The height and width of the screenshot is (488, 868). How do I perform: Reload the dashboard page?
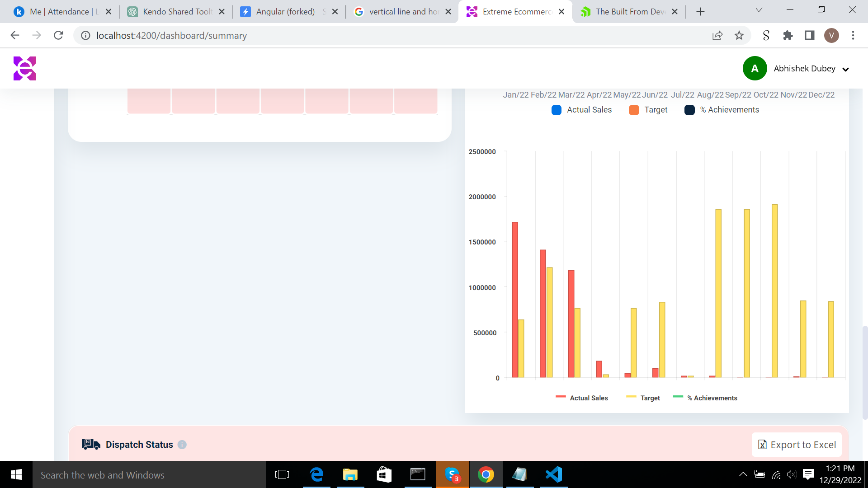click(58, 35)
